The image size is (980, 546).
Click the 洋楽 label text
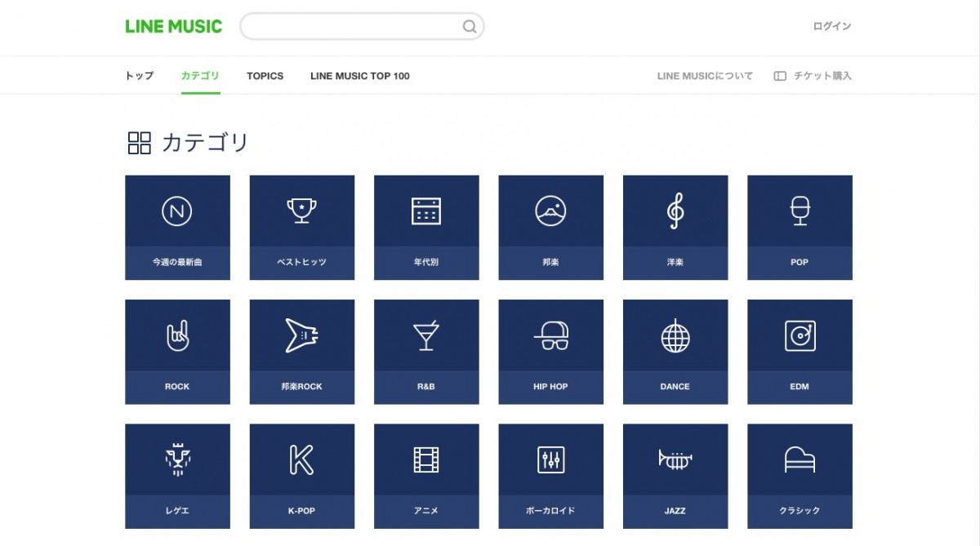[x=675, y=262]
